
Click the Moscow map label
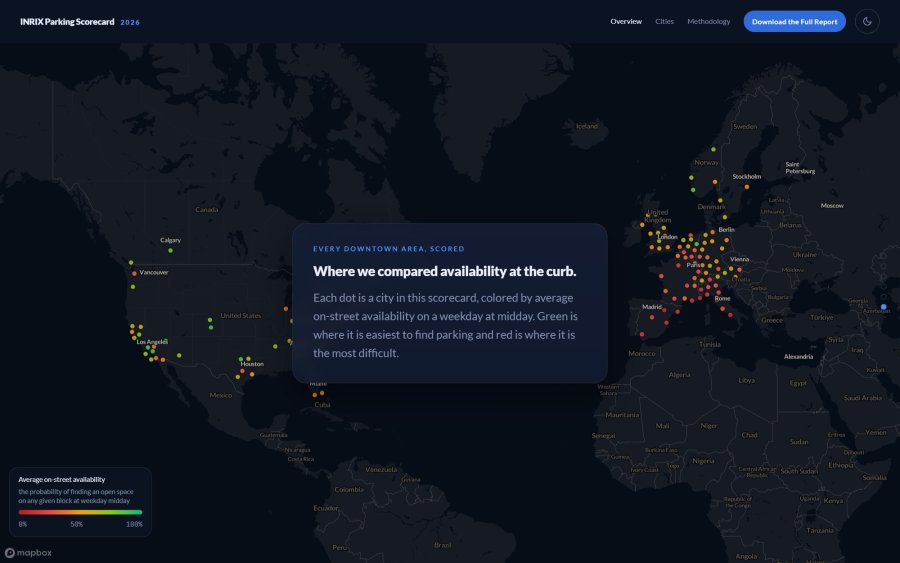tap(832, 205)
